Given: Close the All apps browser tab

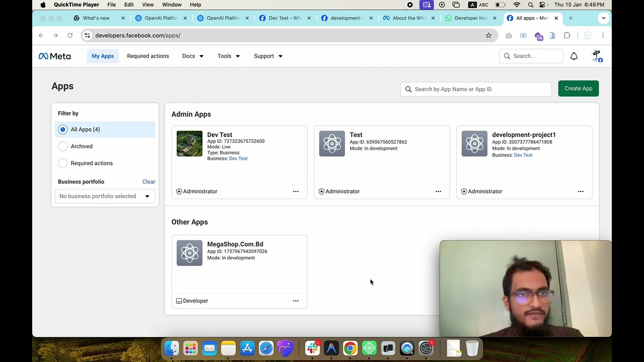Looking at the screenshot, I should click(556, 18).
